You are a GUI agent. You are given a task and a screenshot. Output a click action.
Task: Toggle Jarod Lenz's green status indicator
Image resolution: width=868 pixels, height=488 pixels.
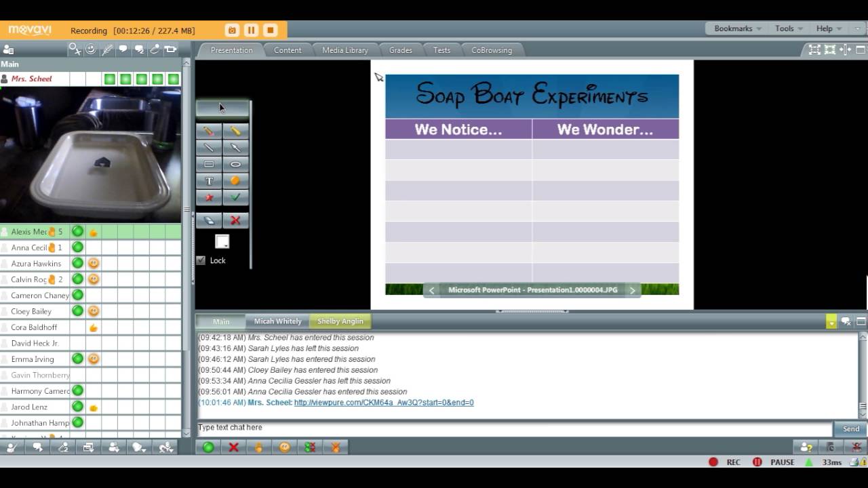click(x=77, y=407)
